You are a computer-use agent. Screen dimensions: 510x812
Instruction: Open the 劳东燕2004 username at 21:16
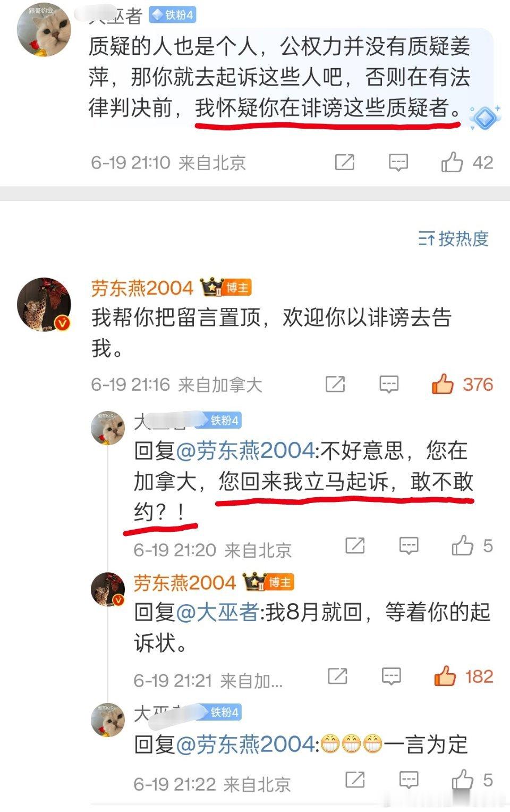142,288
